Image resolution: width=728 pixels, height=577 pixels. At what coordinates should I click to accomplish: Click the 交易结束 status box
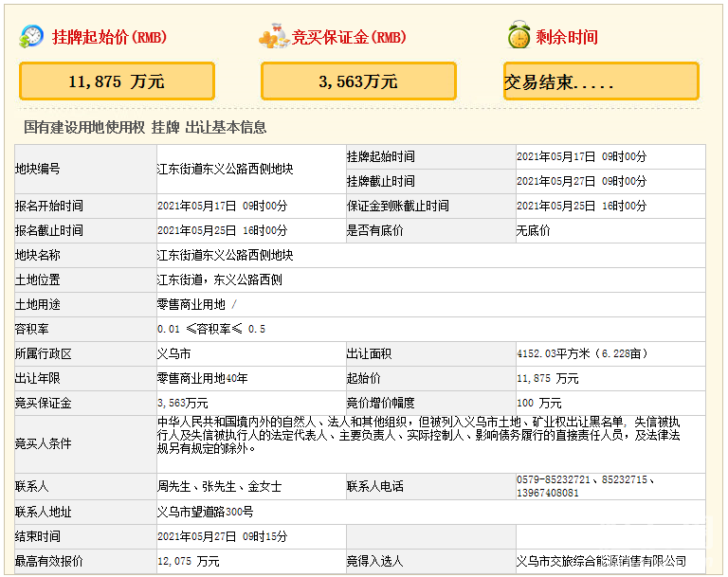(x=601, y=81)
